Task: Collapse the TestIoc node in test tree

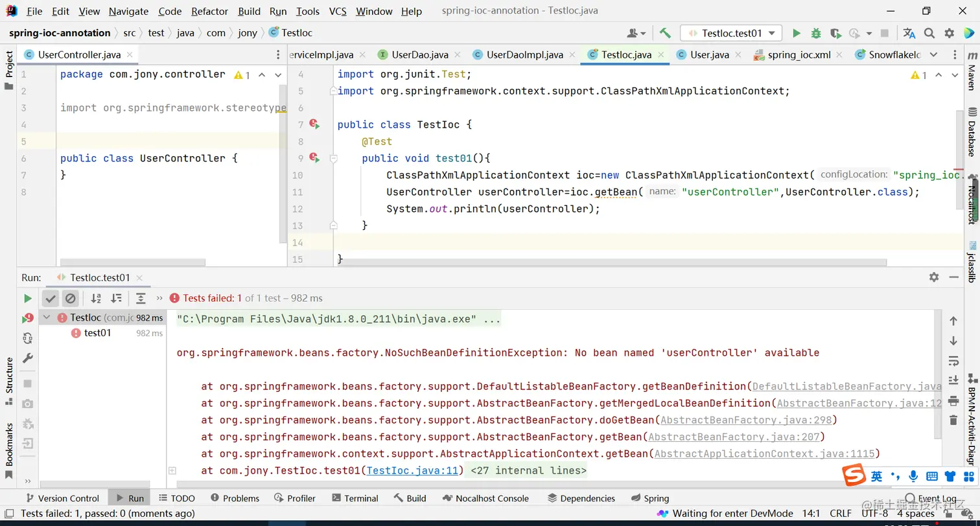Action: click(x=47, y=317)
